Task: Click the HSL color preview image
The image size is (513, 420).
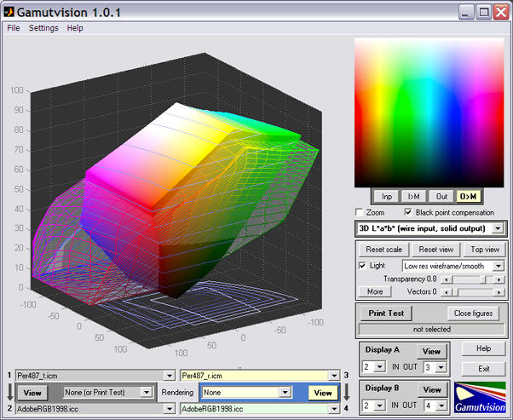Action: 429,112
